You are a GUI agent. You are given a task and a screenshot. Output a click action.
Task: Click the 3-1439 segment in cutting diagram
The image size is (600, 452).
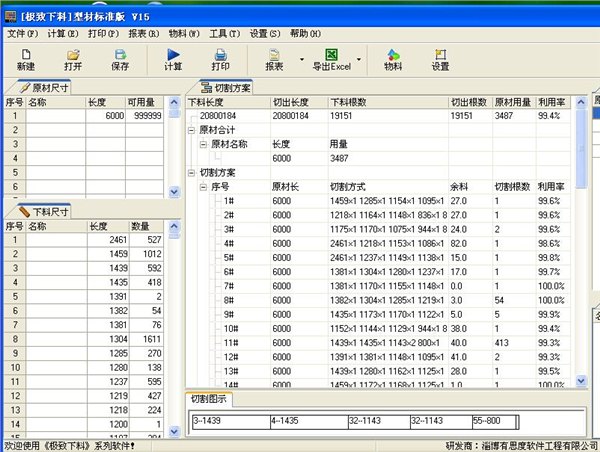click(x=231, y=422)
